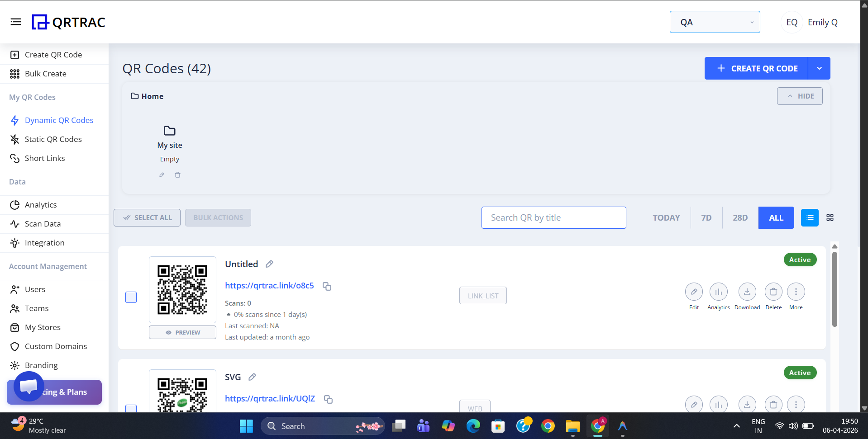The image size is (868, 439).
Task: Open Analytics for the Untitled QR code
Action: point(718,292)
